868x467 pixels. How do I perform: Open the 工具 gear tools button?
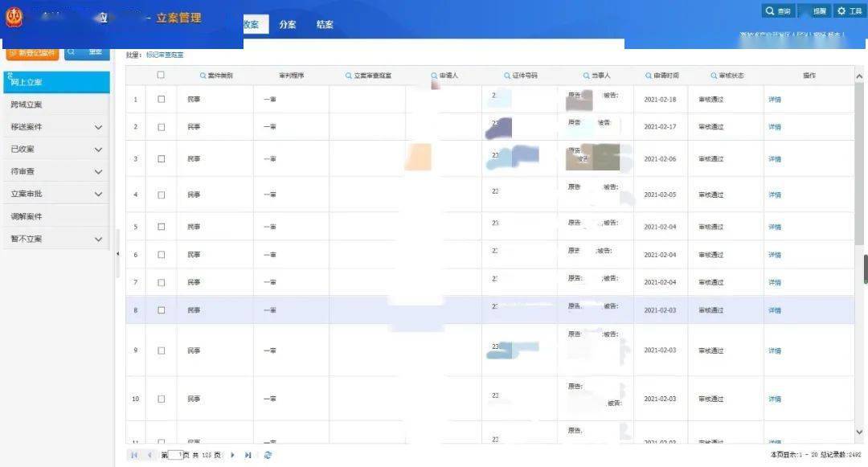coord(850,11)
